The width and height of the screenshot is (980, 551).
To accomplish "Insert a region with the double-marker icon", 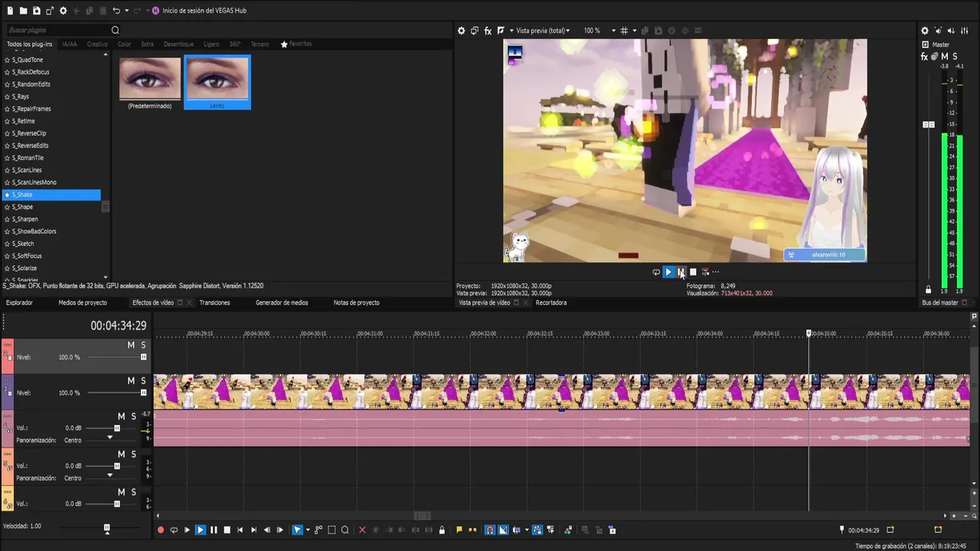I will coord(472,530).
